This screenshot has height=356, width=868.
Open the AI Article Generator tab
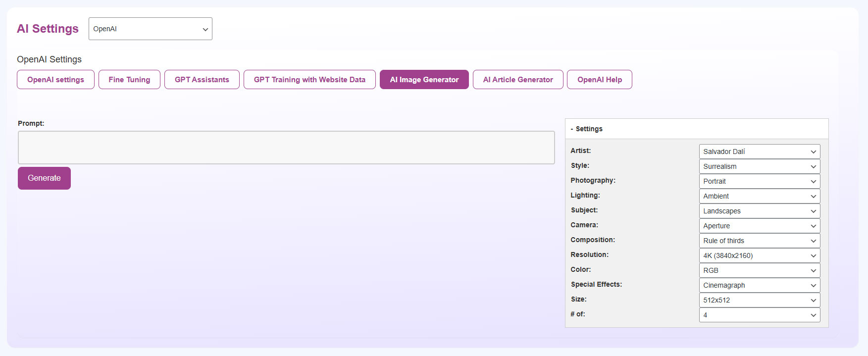point(518,80)
